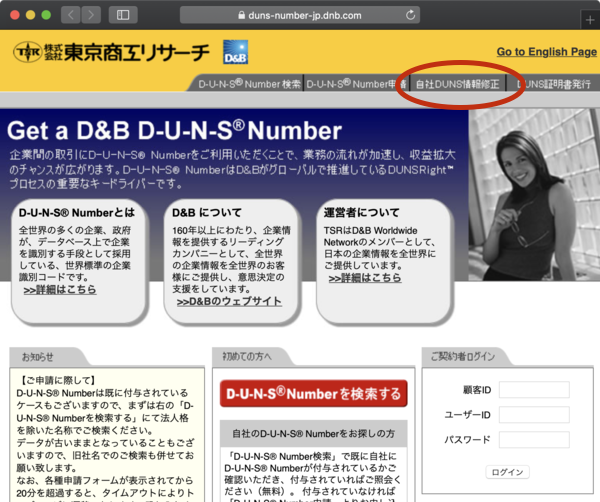
Task: Click the Get a D&B D-U-N-S Number heading
Action: 174,131
